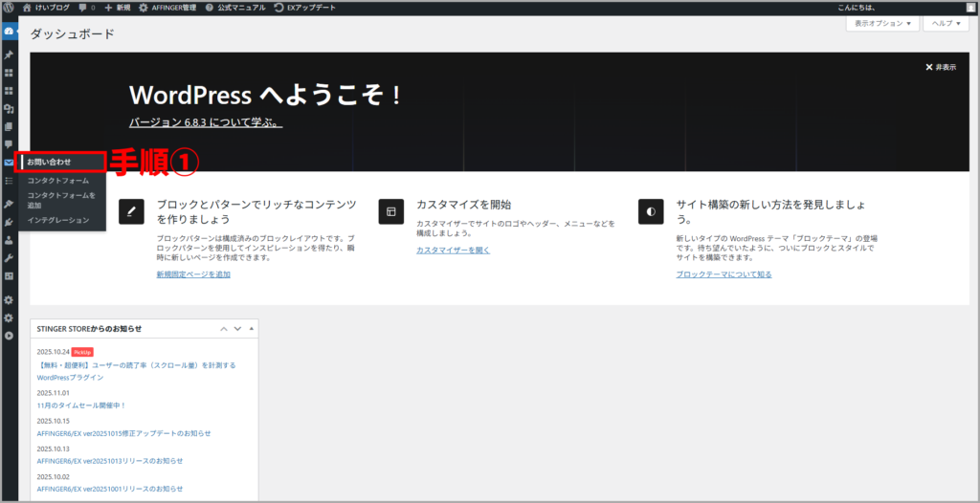
Task: Select コンタクトフォーム in the flyout submenu
Action: [58, 180]
